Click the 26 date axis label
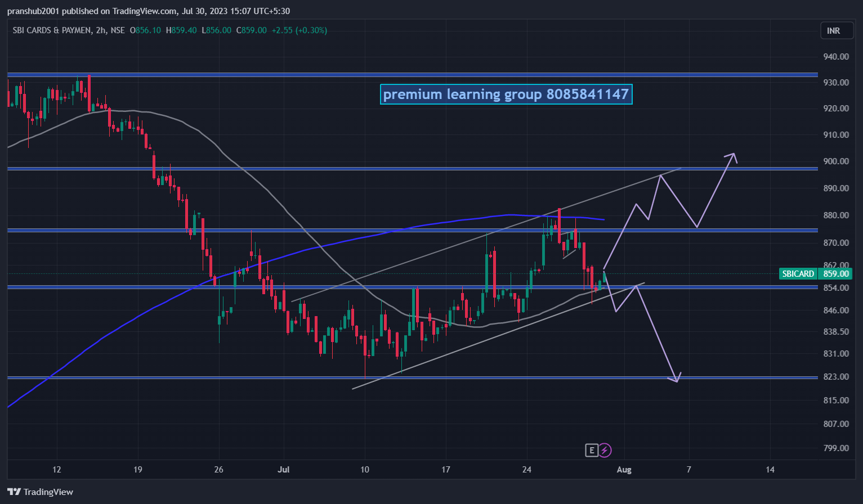This screenshot has height=504, width=863. coord(218,469)
